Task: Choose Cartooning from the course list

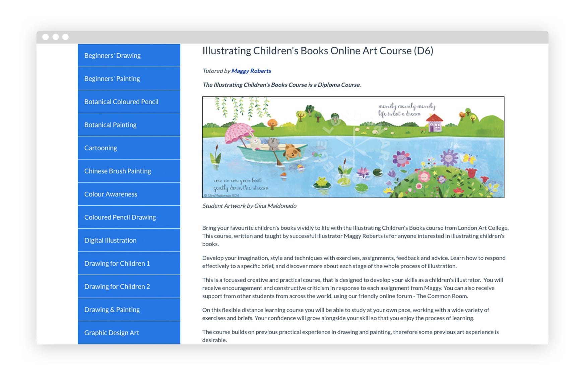Action: point(129,148)
